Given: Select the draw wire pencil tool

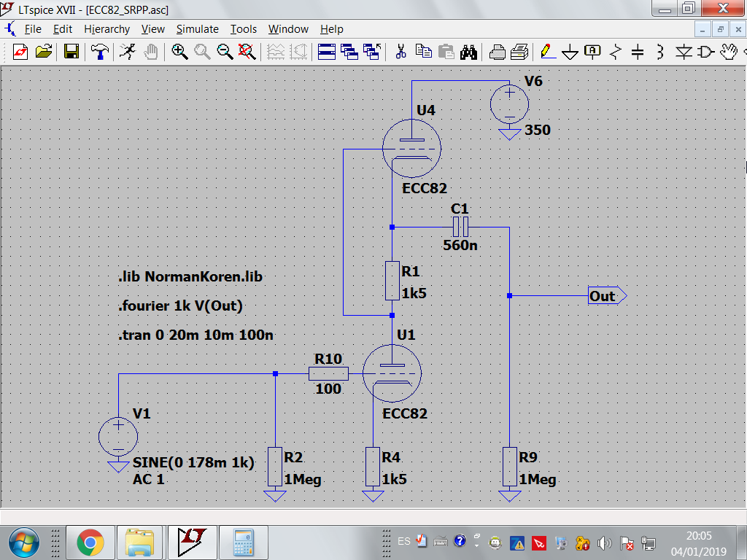Looking at the screenshot, I should click(x=548, y=52).
